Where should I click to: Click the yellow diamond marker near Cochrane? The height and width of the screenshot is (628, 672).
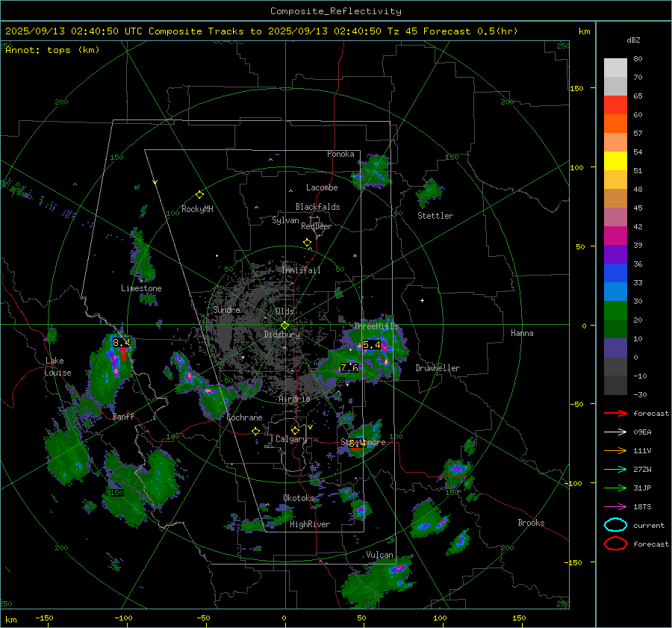(255, 431)
